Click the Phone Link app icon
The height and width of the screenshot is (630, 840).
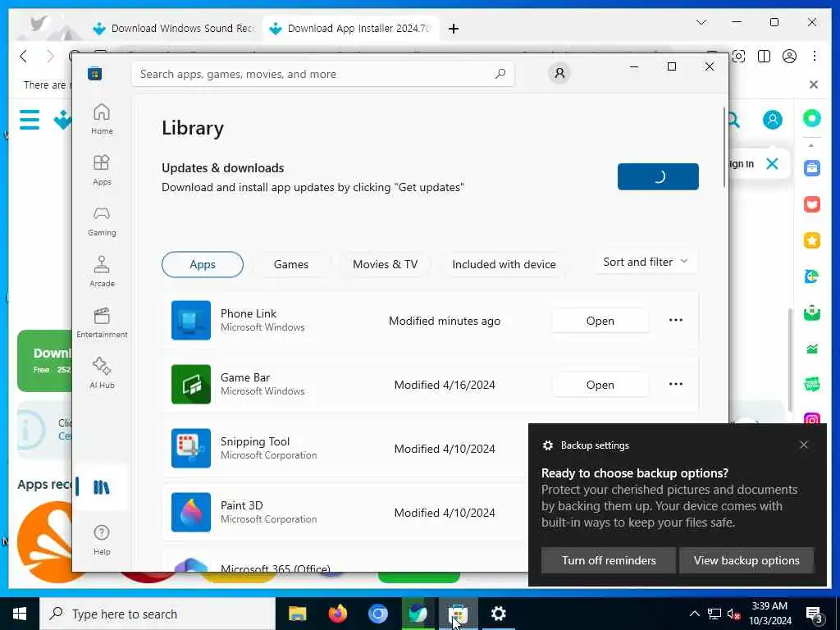pyautogui.click(x=191, y=321)
